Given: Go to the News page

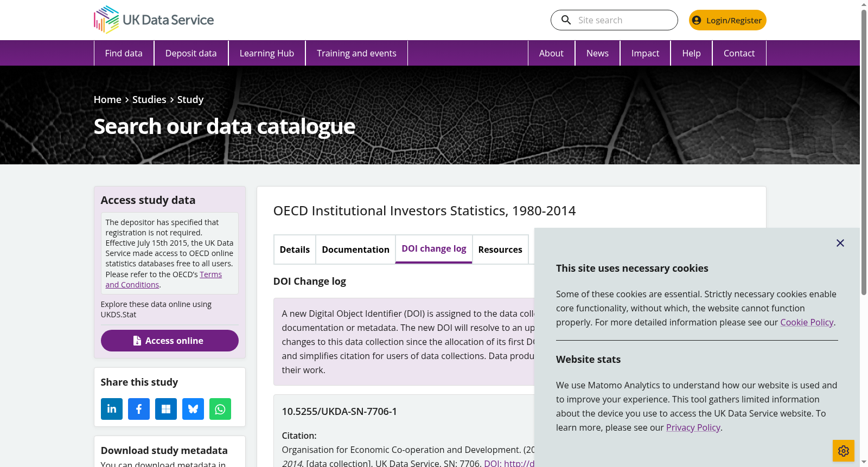Looking at the screenshot, I should pyautogui.click(x=597, y=53).
